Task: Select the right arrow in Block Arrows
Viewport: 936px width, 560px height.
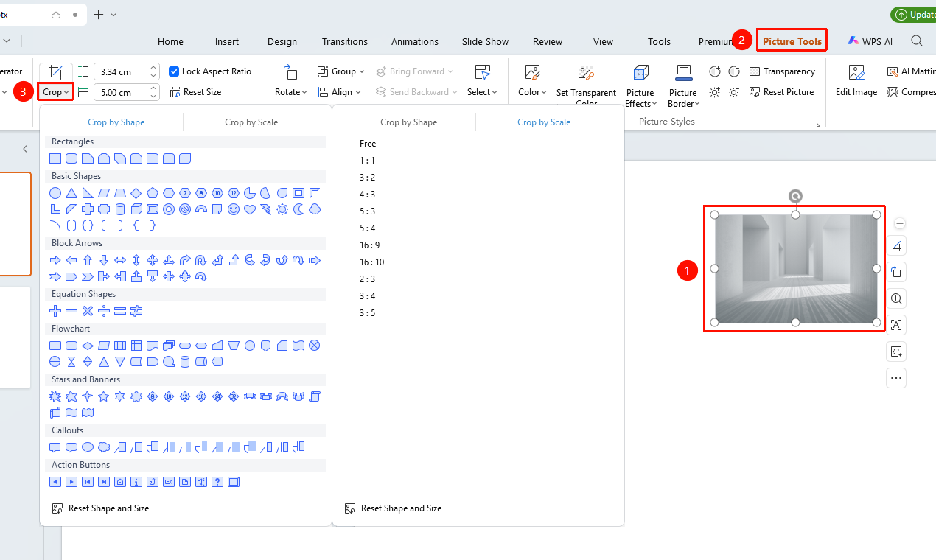Action: point(55,260)
